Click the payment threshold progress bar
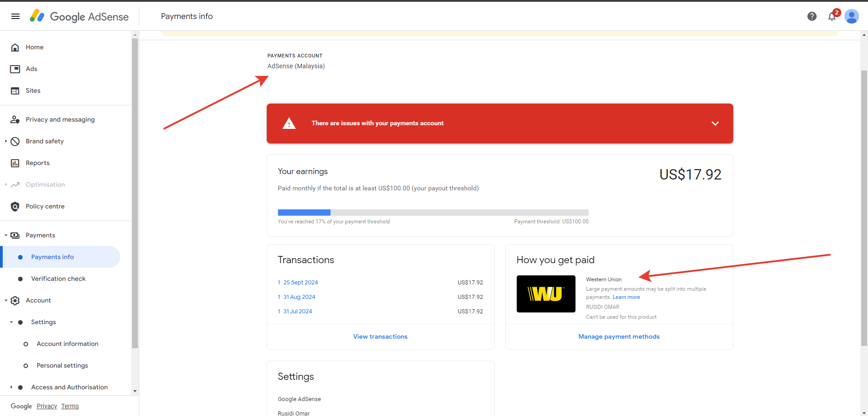 click(x=433, y=213)
